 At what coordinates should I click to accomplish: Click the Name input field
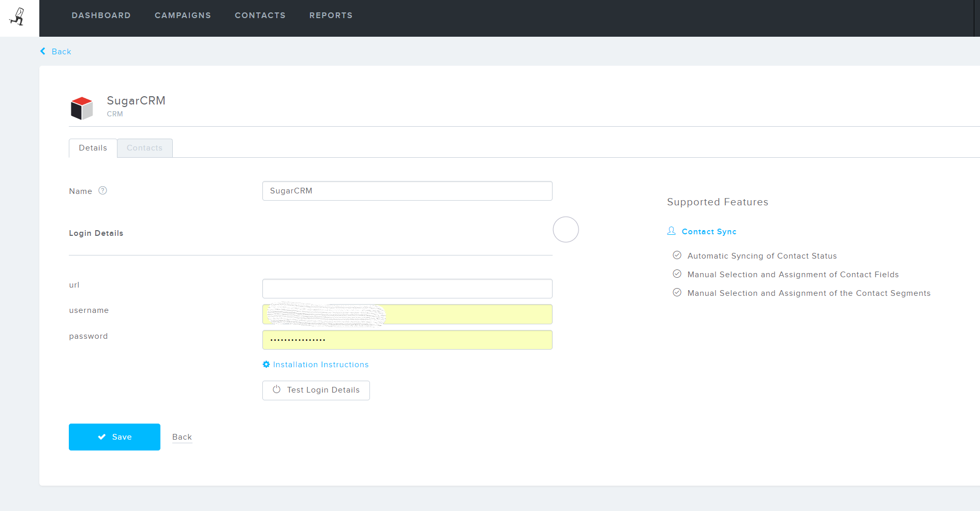pos(407,191)
